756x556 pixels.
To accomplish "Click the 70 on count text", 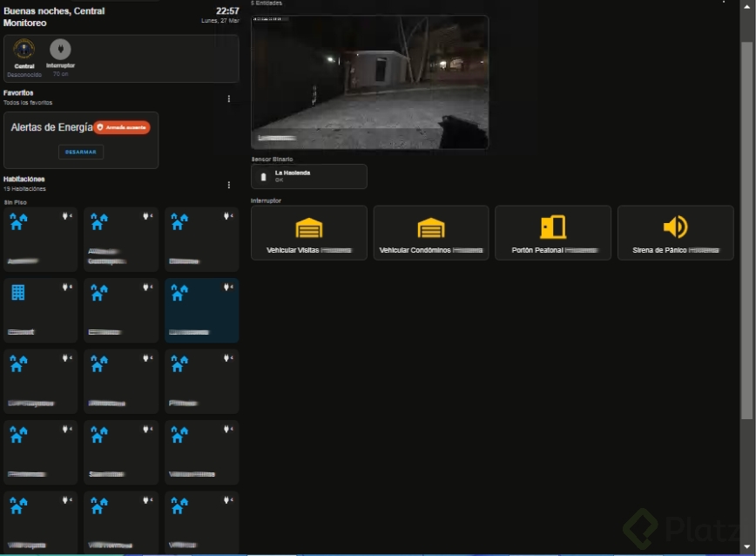I will [x=60, y=74].
